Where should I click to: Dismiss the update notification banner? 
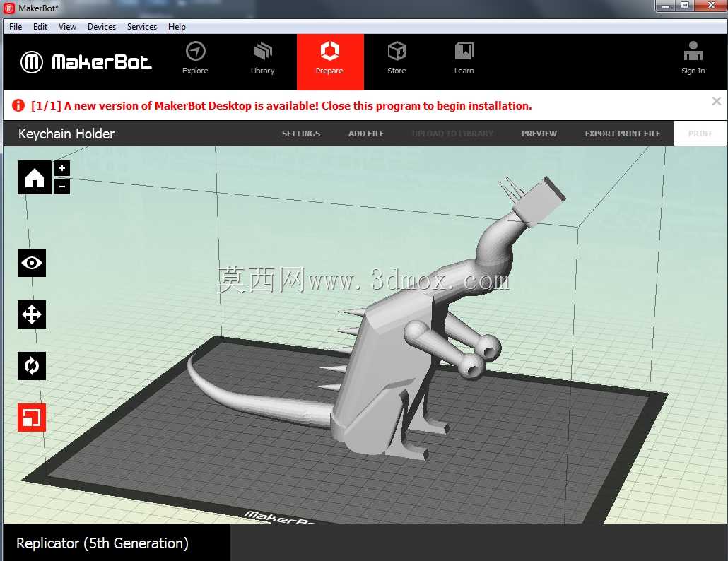tap(717, 101)
